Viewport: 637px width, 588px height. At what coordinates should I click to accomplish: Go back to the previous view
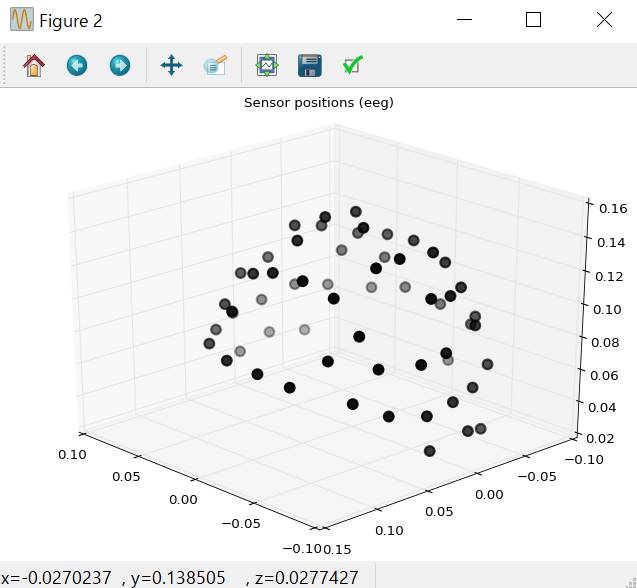pyautogui.click(x=77, y=66)
